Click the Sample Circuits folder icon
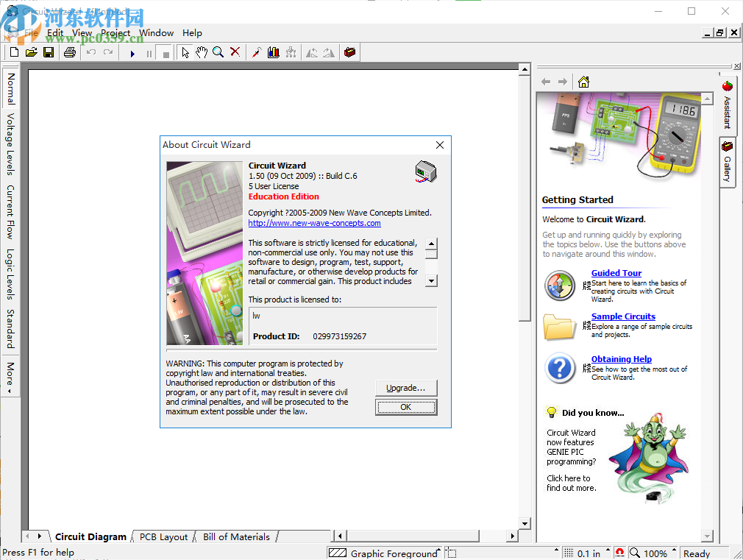This screenshot has width=743, height=560. pyautogui.click(x=559, y=327)
